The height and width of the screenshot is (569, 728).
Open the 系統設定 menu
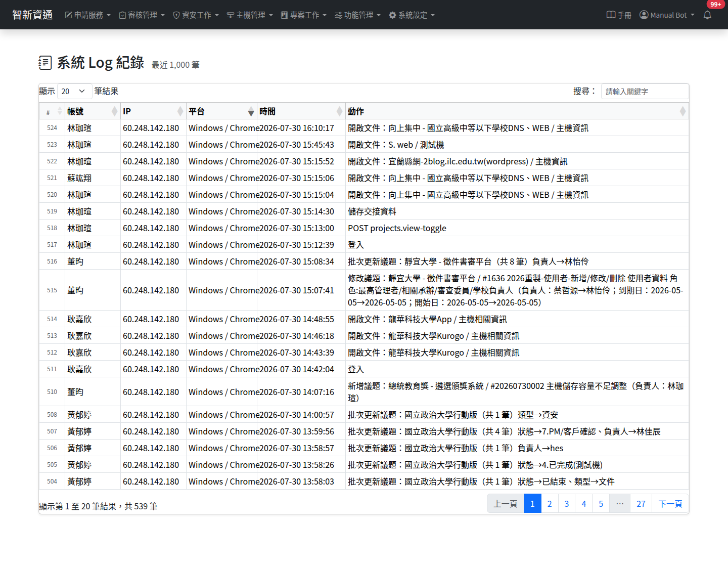[x=412, y=15]
